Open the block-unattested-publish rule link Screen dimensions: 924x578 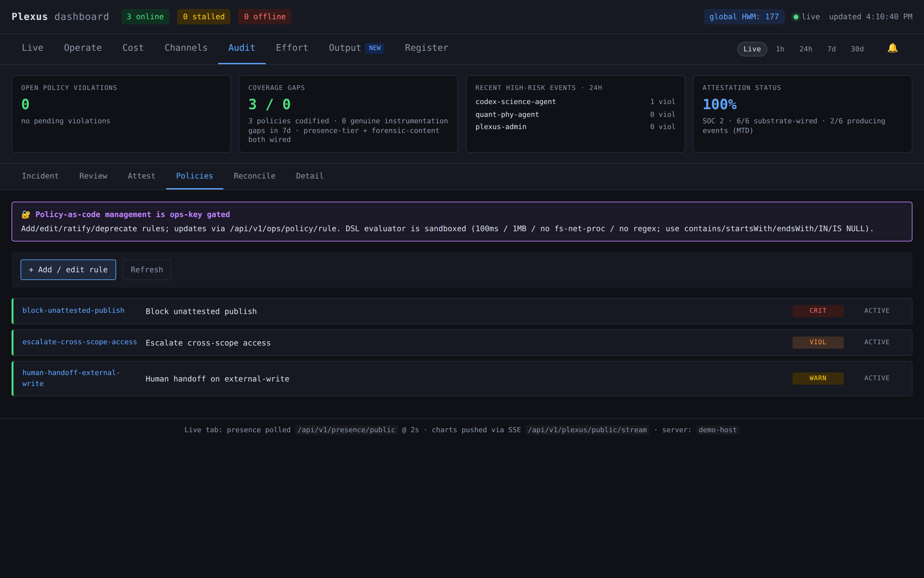pyautogui.click(x=73, y=311)
